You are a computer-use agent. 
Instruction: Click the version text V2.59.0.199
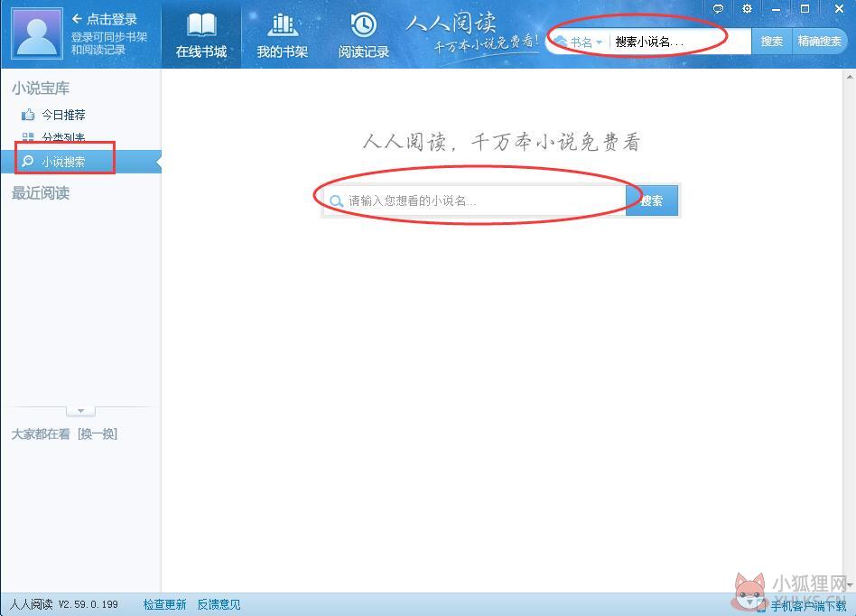coord(88,604)
